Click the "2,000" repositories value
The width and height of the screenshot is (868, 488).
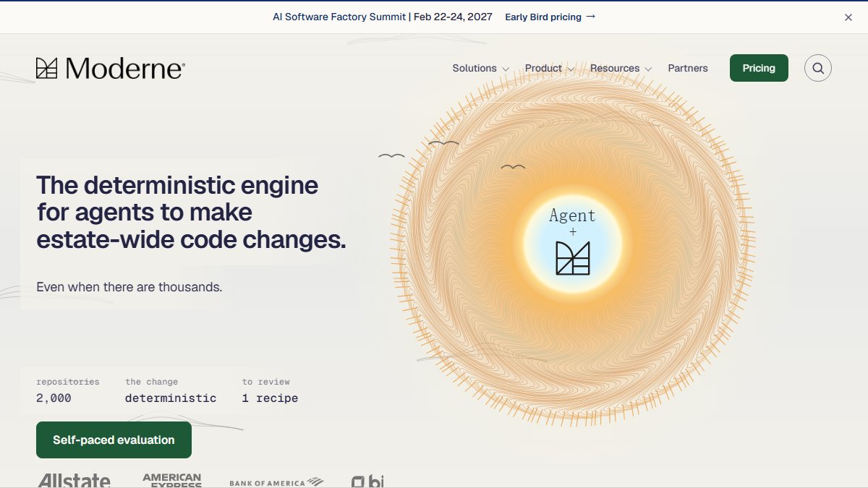pos(54,398)
